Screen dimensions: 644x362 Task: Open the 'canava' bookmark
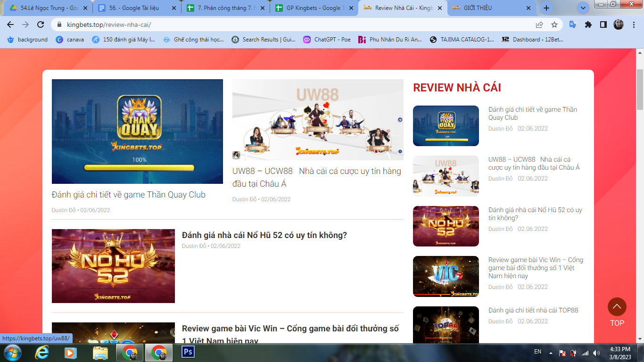[70, 40]
